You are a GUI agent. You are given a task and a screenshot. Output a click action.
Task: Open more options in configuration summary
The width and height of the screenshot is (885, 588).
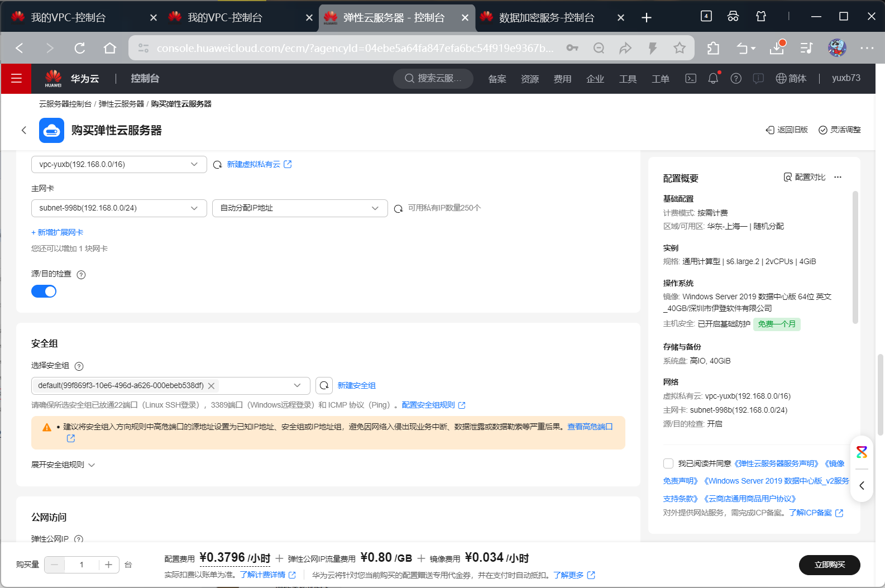pyautogui.click(x=838, y=177)
